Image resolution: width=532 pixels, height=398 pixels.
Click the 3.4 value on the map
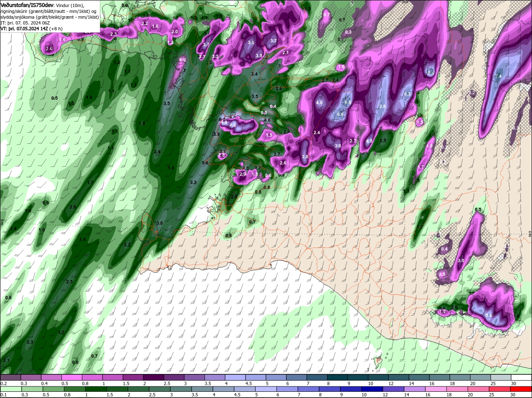coord(254,74)
